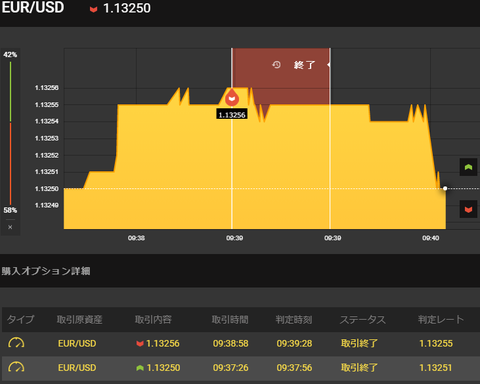The image size is (480, 384).
Task: Click the green up-arrow High button
Action: [x=468, y=167]
